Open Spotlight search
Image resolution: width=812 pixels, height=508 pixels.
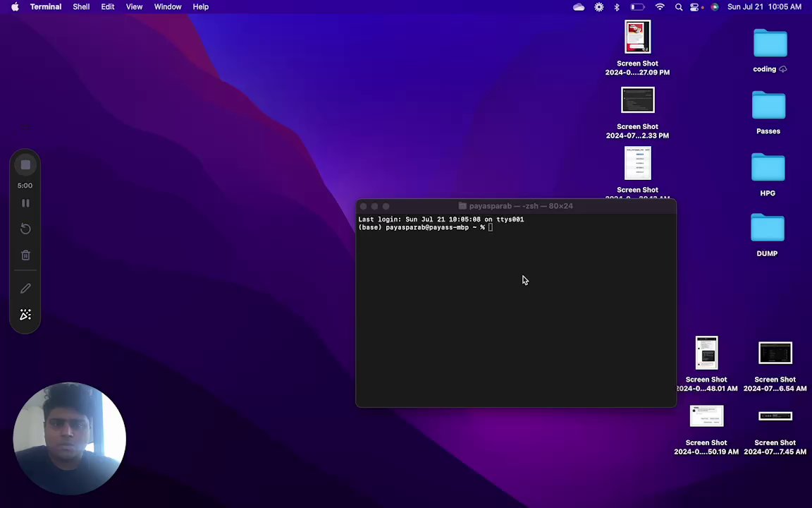coord(678,7)
